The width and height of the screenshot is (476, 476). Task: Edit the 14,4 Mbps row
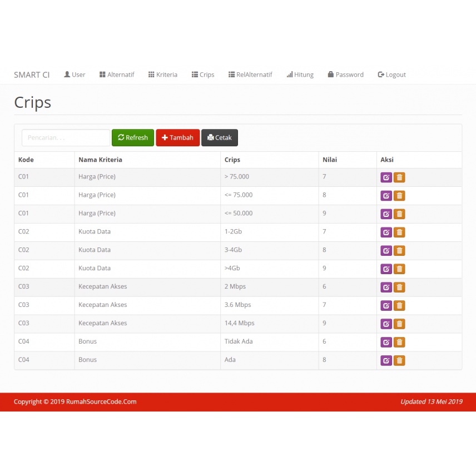click(386, 324)
